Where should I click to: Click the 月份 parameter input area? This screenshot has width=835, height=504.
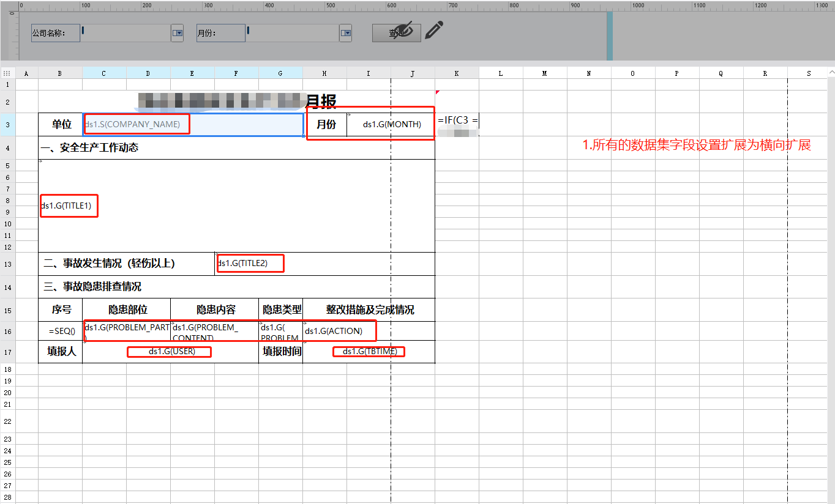pos(292,33)
